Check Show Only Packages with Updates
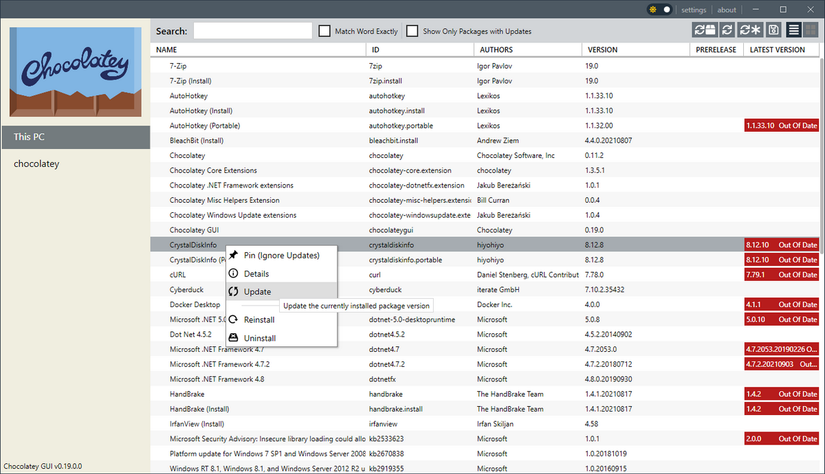825x474 pixels. [412, 31]
